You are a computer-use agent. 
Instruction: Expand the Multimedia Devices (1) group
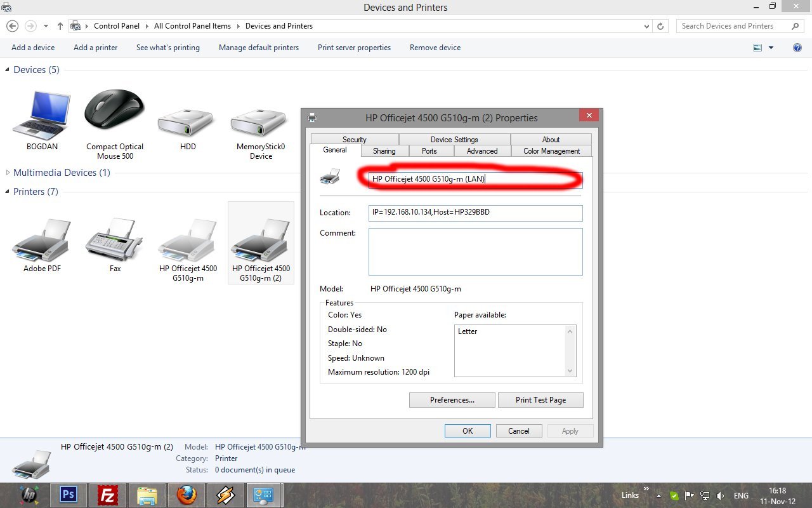8,173
